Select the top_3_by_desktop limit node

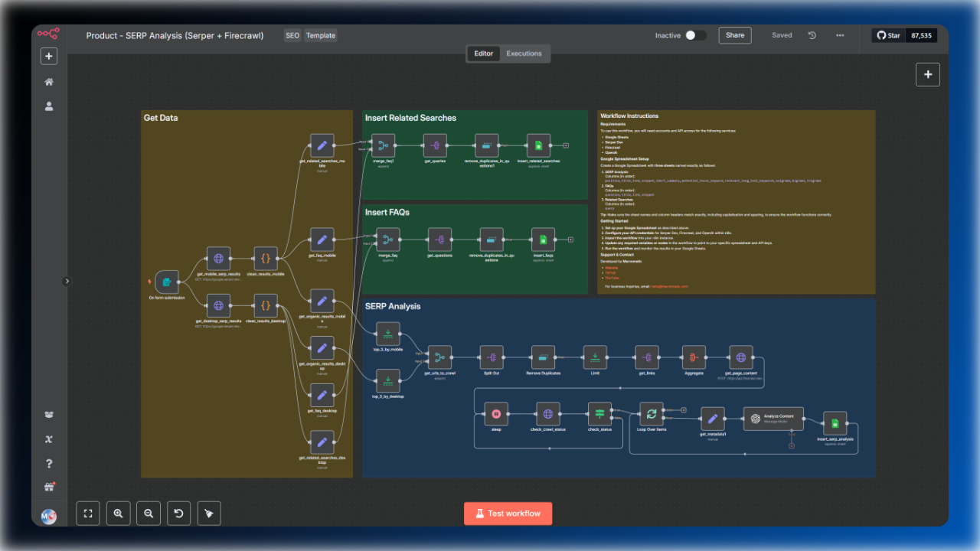(x=387, y=380)
